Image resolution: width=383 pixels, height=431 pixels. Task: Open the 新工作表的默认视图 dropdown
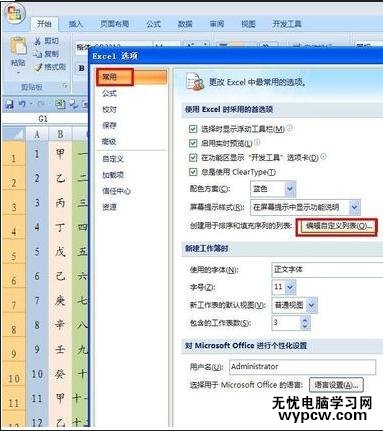312,305
